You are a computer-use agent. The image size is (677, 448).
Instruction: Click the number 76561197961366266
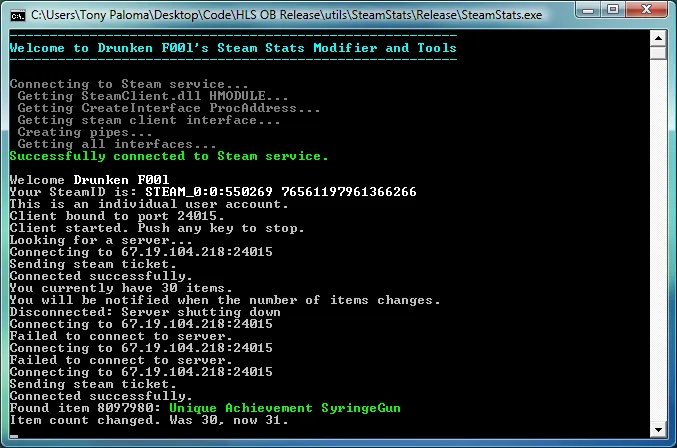[x=349, y=192]
